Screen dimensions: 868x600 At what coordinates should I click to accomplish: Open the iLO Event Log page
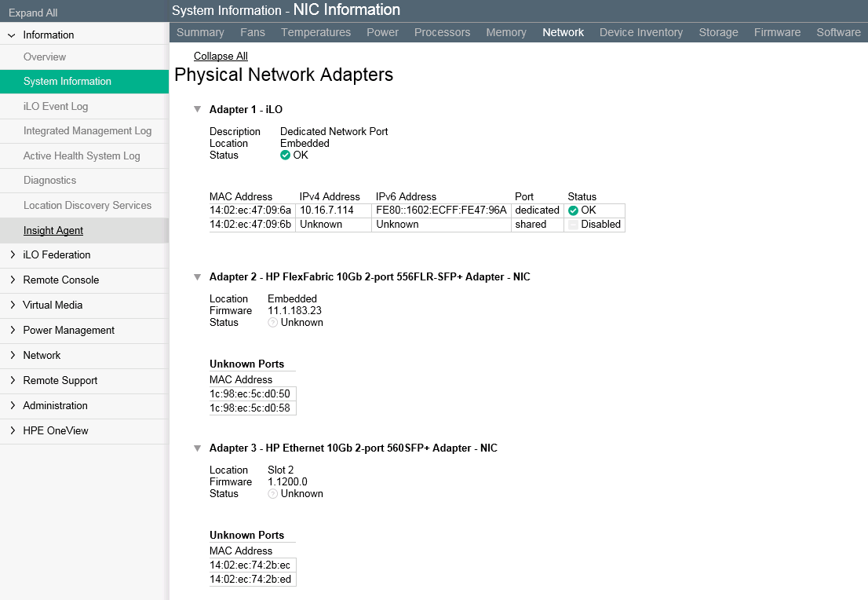pyautogui.click(x=56, y=106)
